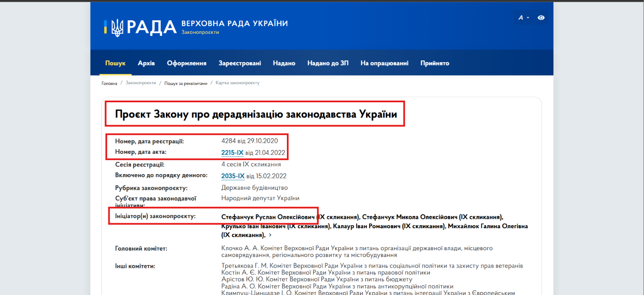Click the Законопроєкти subtitle in the header

pyautogui.click(x=200, y=32)
